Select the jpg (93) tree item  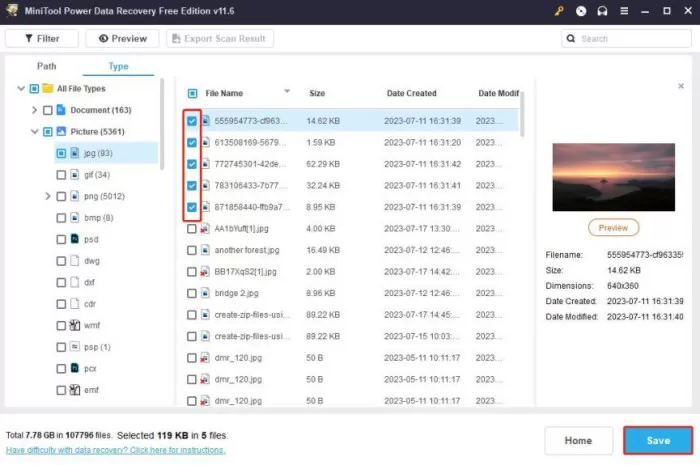pos(106,153)
